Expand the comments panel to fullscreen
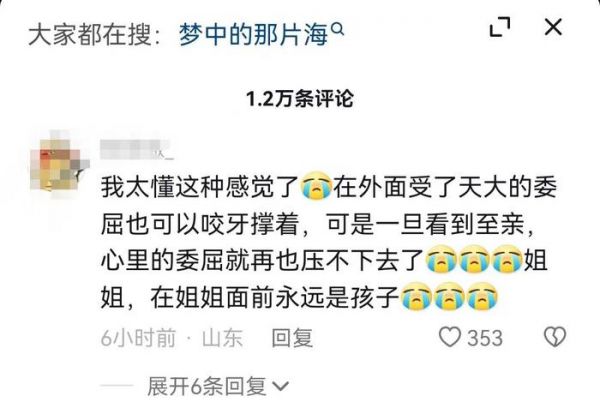 click(500, 27)
